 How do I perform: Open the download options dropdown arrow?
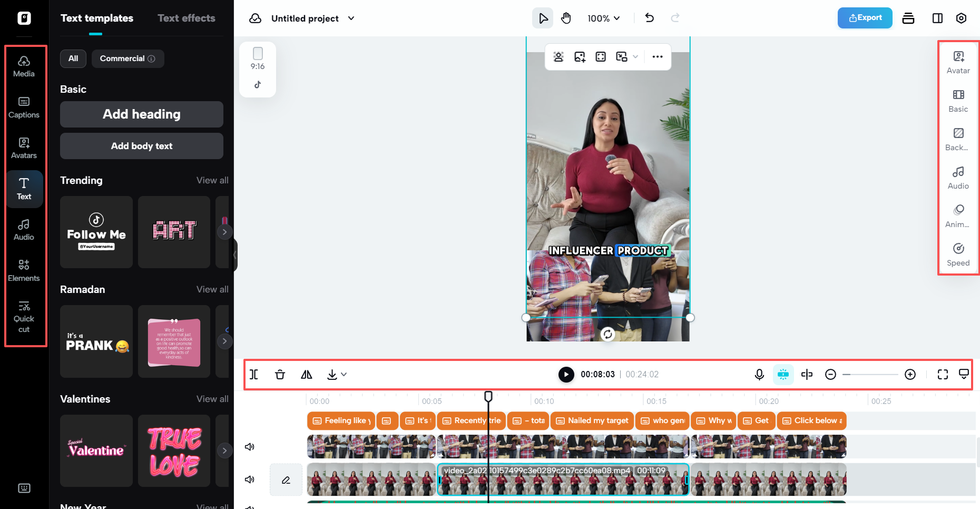click(344, 375)
